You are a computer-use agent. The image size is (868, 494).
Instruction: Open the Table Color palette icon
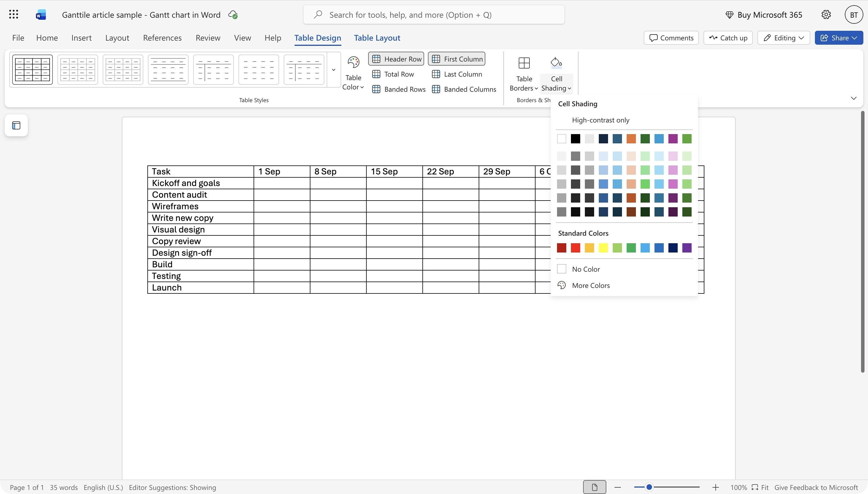(x=353, y=62)
